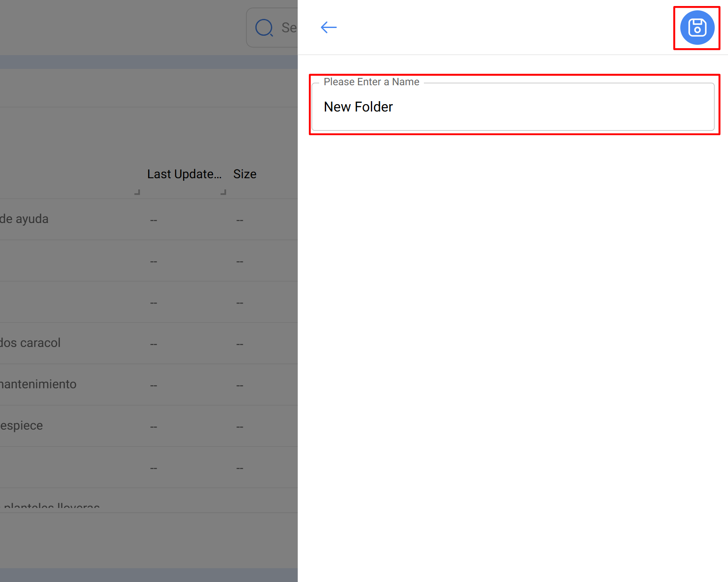This screenshot has width=728, height=582.
Task: Click the search magnifier icon
Action: (264, 28)
